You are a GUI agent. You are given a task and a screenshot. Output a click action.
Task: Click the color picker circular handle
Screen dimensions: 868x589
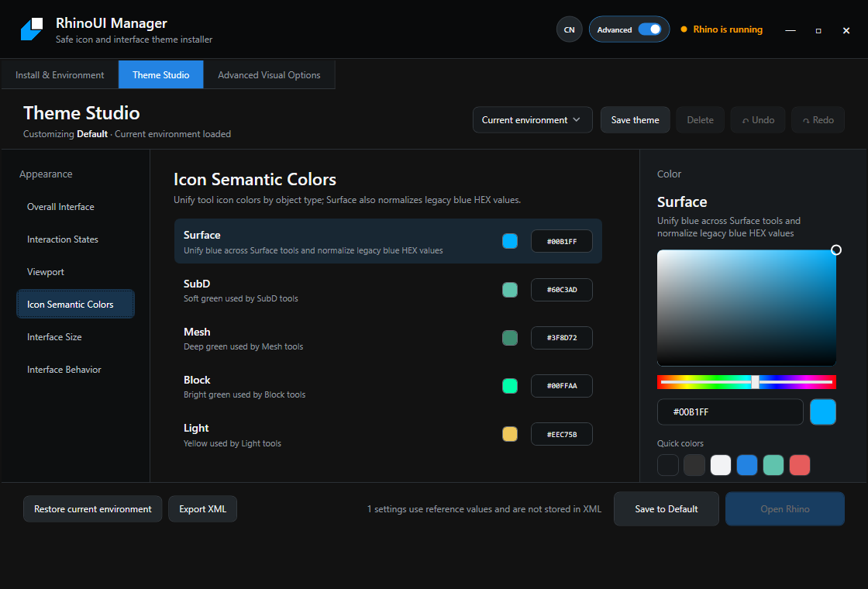[836, 250]
